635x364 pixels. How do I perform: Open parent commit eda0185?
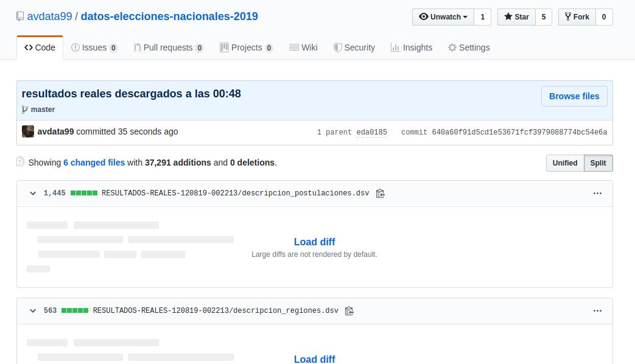click(371, 133)
